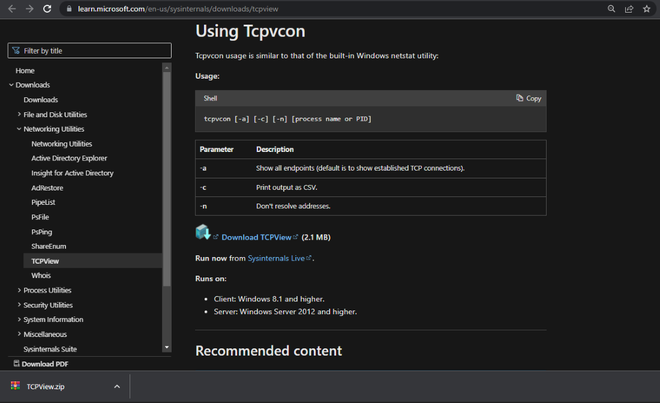
Task: Open PsPing in the sidebar tree
Action: pos(42,231)
